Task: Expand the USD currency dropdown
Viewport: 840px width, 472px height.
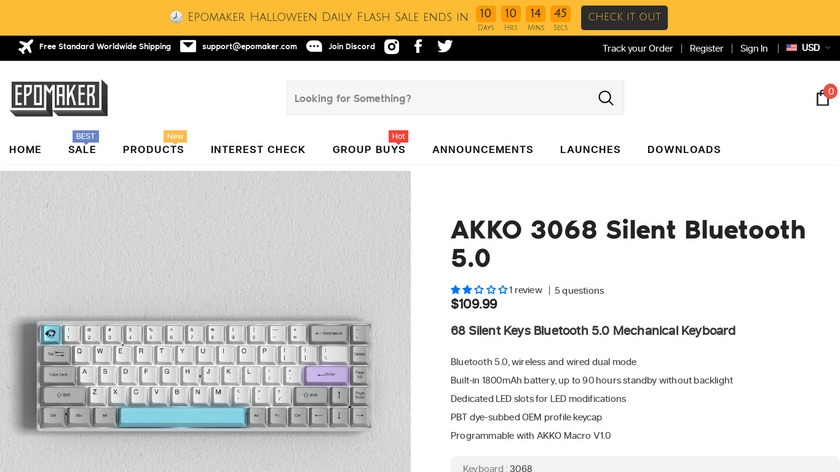Action: click(x=808, y=48)
